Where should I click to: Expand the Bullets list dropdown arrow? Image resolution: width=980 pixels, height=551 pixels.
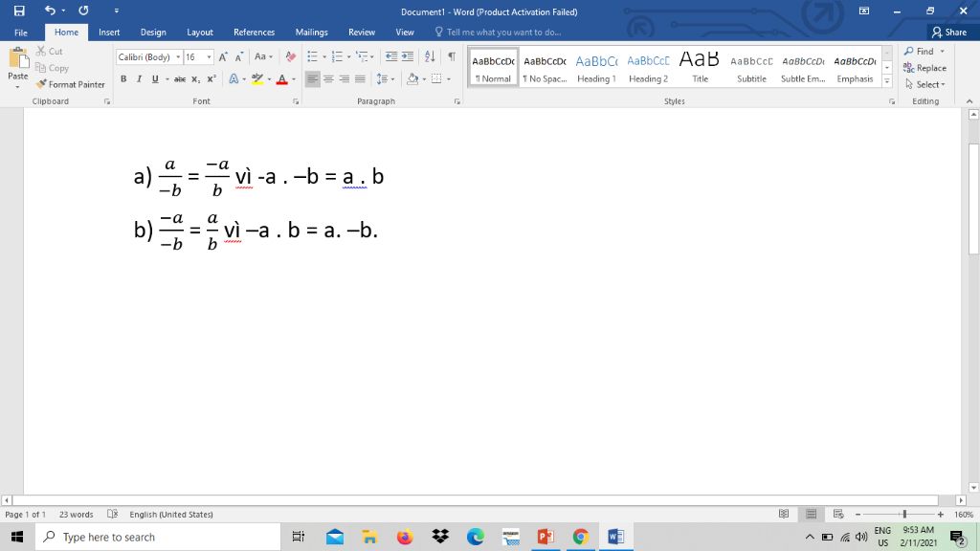[x=324, y=56]
